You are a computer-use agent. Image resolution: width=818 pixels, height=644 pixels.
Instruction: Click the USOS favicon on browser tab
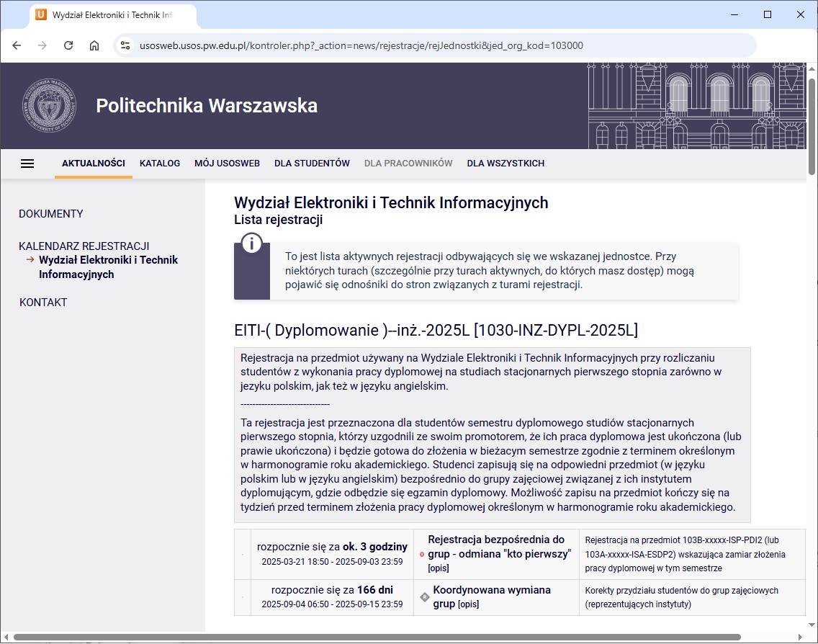click(x=41, y=14)
